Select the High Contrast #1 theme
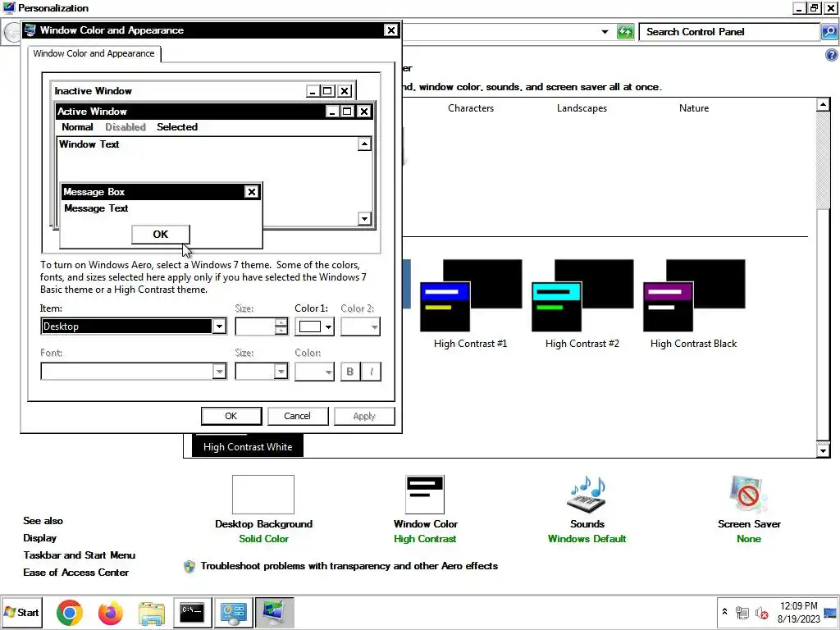 (x=470, y=304)
